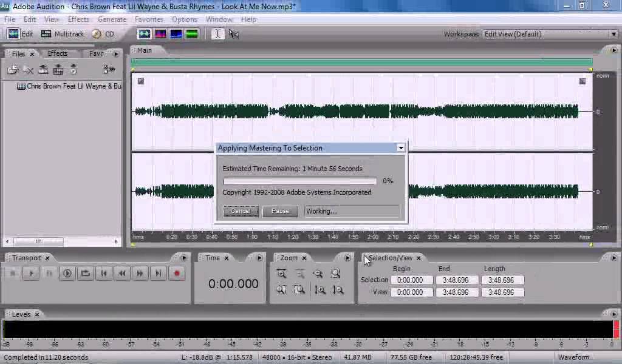Toggle Play Looped button
The height and width of the screenshot is (364, 622).
(x=85, y=273)
